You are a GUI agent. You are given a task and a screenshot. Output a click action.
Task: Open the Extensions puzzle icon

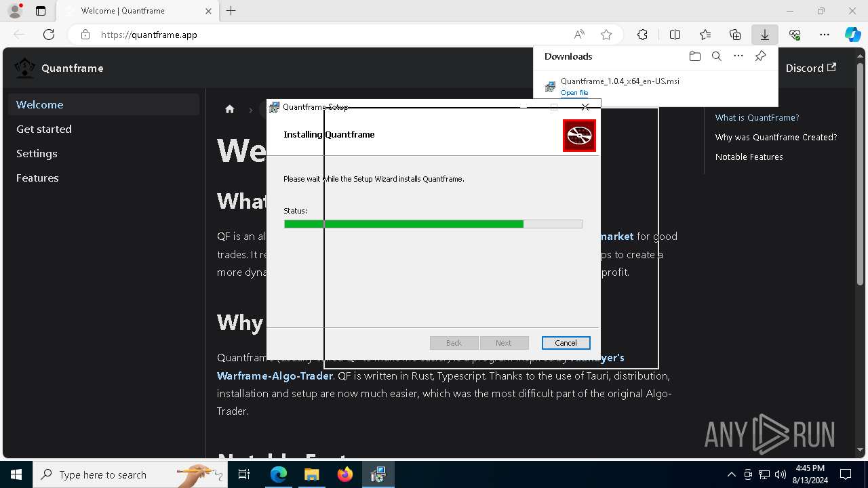(x=642, y=35)
